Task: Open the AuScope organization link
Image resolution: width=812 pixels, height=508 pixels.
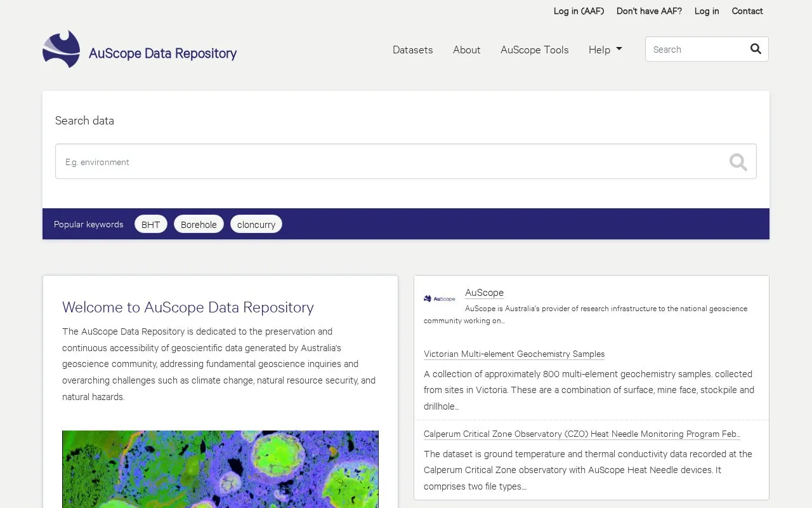Action: point(484,293)
